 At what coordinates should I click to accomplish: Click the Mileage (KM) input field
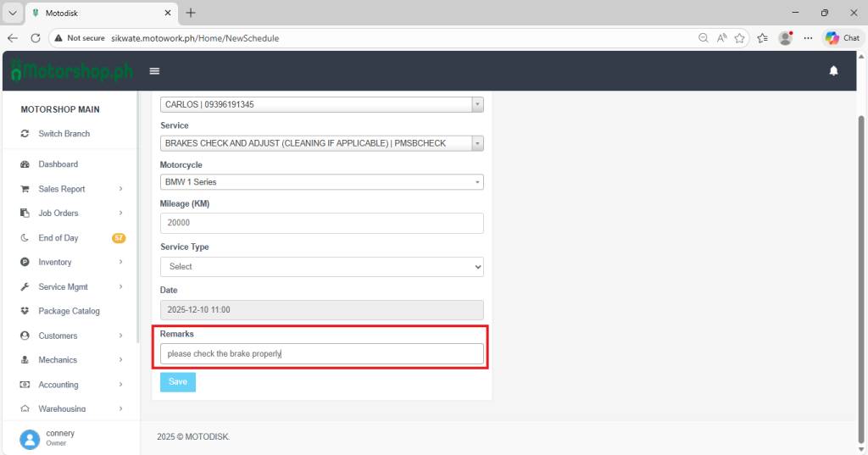(321, 223)
